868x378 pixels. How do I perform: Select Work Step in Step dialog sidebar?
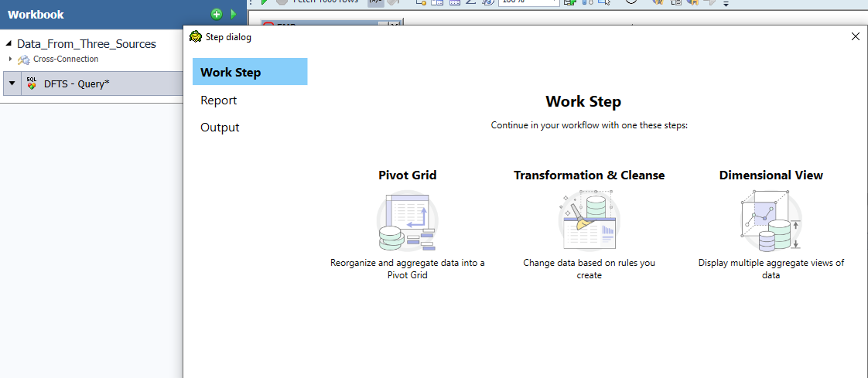coord(250,72)
